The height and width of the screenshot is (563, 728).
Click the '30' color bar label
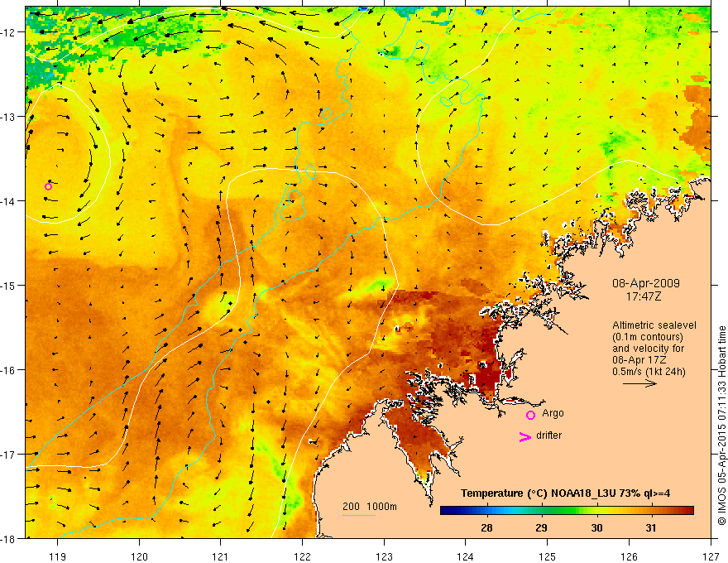pos(596,527)
